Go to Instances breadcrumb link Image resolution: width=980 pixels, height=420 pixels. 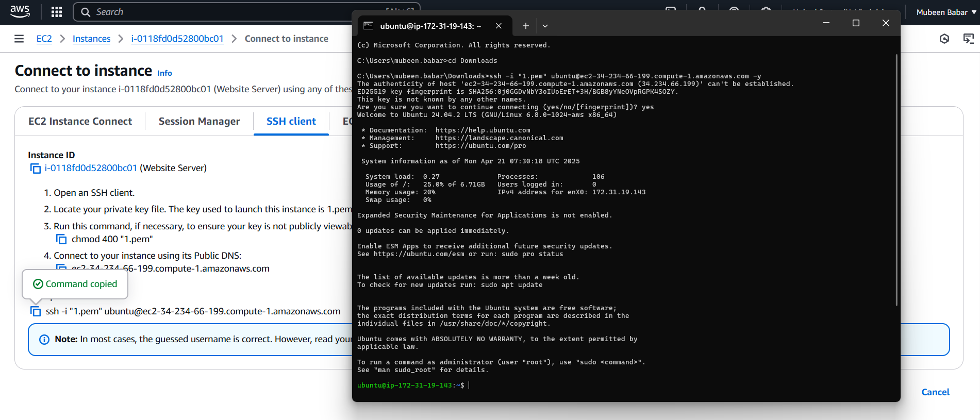pyautogui.click(x=91, y=39)
